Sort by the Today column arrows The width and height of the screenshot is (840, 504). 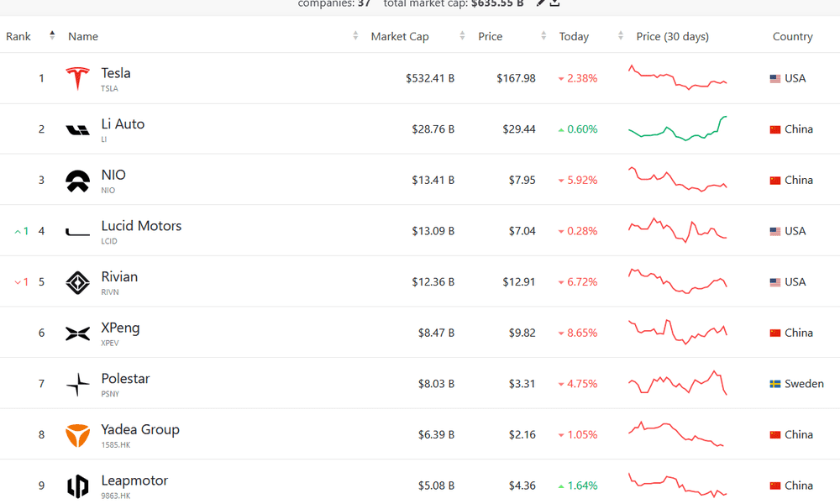click(x=621, y=36)
